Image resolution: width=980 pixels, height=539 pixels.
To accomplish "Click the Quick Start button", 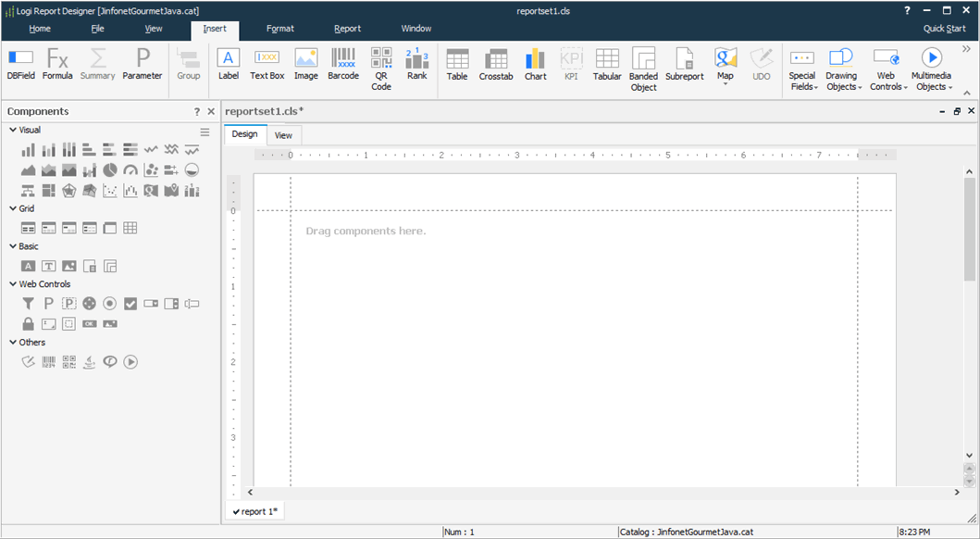I will pos(944,28).
